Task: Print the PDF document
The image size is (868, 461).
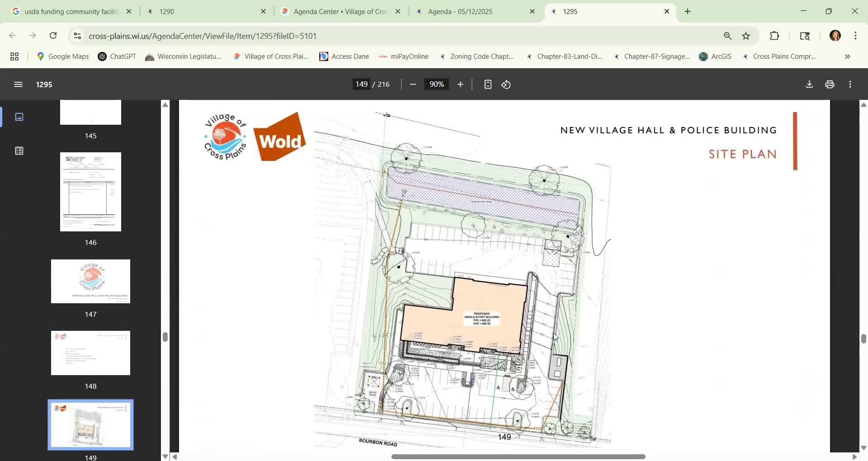Action: tap(830, 85)
